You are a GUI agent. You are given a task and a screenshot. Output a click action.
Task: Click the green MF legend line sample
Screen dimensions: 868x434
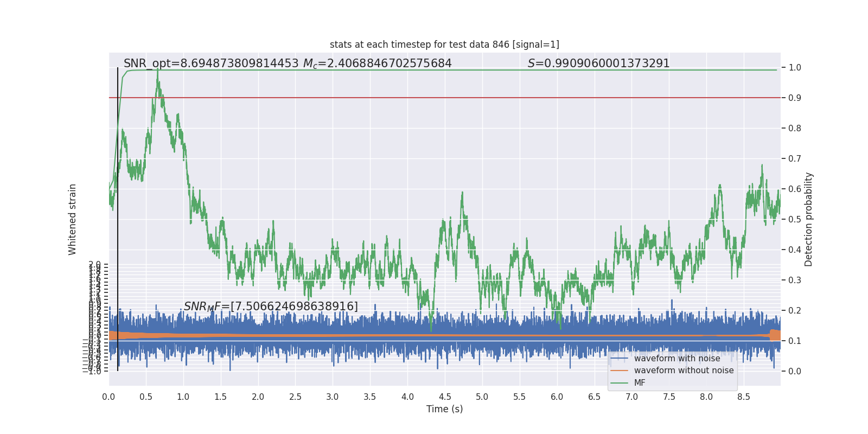619,383
